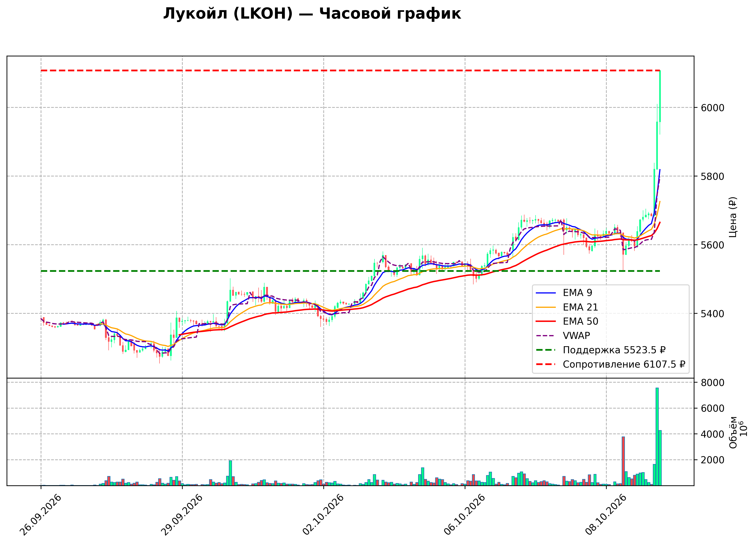The width and height of the screenshot is (756, 544).
Task: Click the 5800 price axis label
Action: point(712,176)
